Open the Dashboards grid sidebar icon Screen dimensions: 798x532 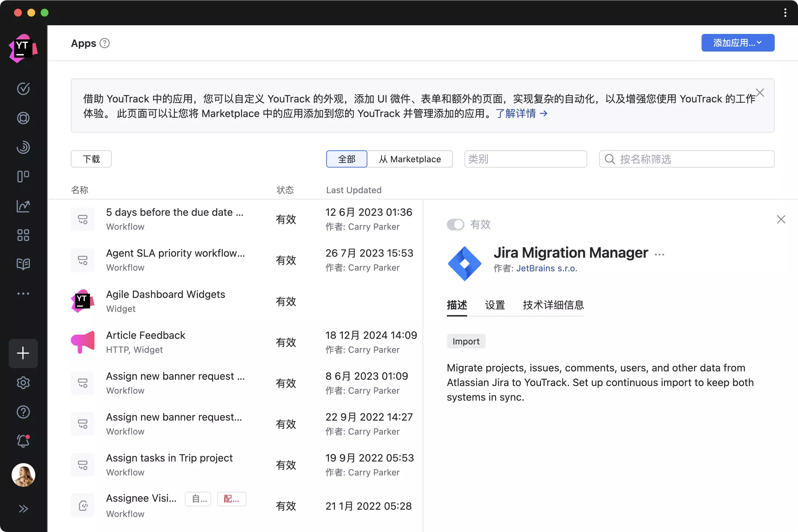(x=23, y=235)
